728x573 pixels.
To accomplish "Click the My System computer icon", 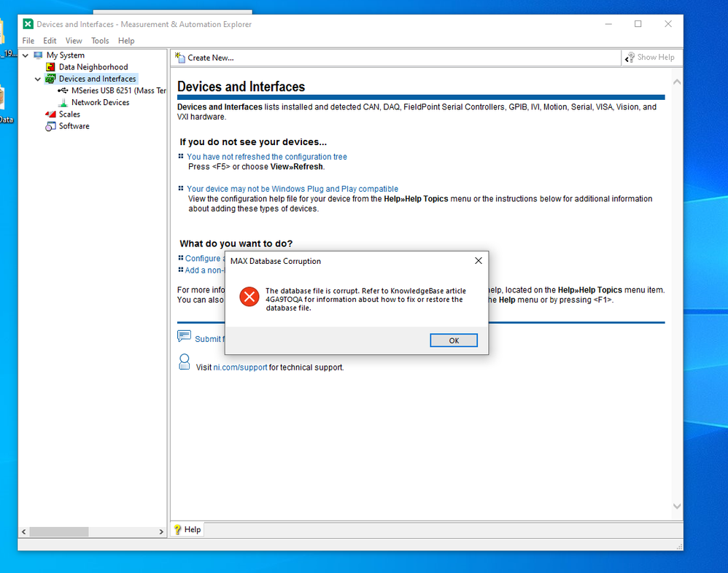I will pyautogui.click(x=38, y=55).
